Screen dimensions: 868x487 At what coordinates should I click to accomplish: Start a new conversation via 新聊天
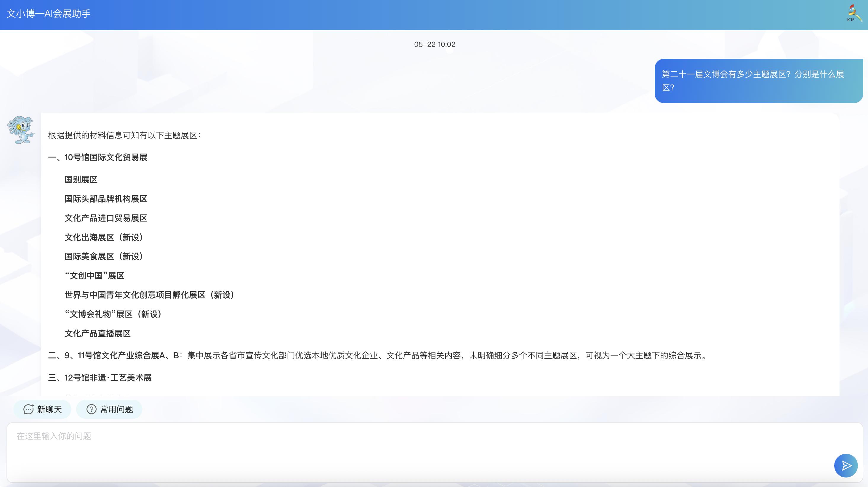(42, 409)
